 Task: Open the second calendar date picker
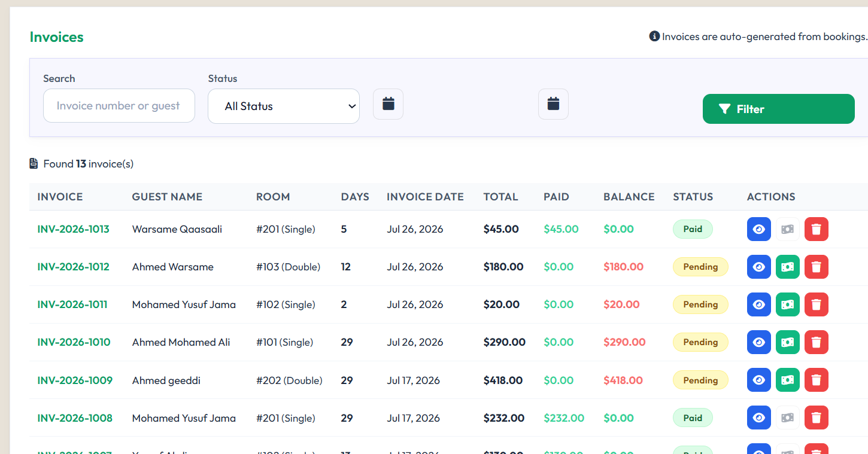click(x=553, y=104)
